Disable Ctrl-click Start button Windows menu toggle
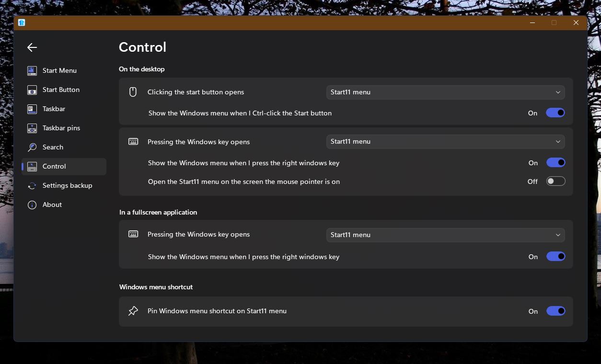The width and height of the screenshot is (601, 364). click(x=555, y=113)
